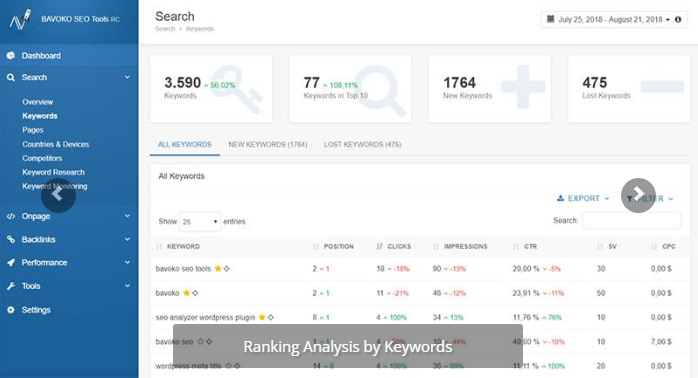Image resolution: width=698 pixels, height=378 pixels.
Task: Switch to the New Keywords tab
Action: point(268,145)
